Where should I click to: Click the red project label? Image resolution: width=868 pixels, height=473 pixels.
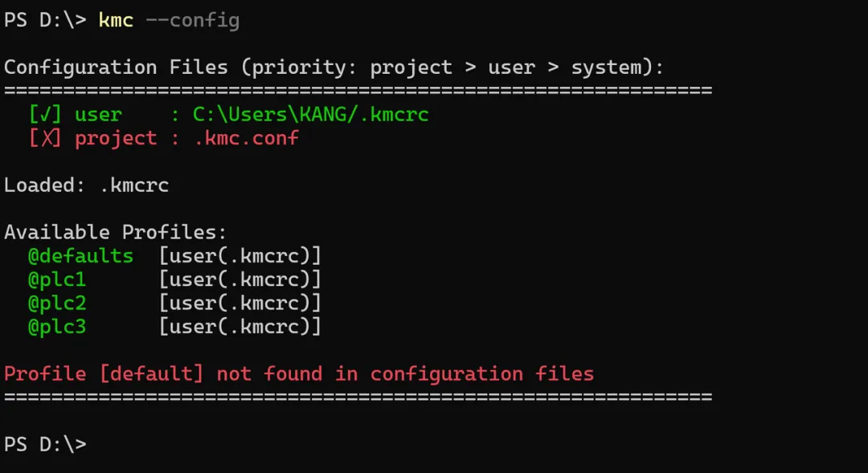(x=116, y=138)
